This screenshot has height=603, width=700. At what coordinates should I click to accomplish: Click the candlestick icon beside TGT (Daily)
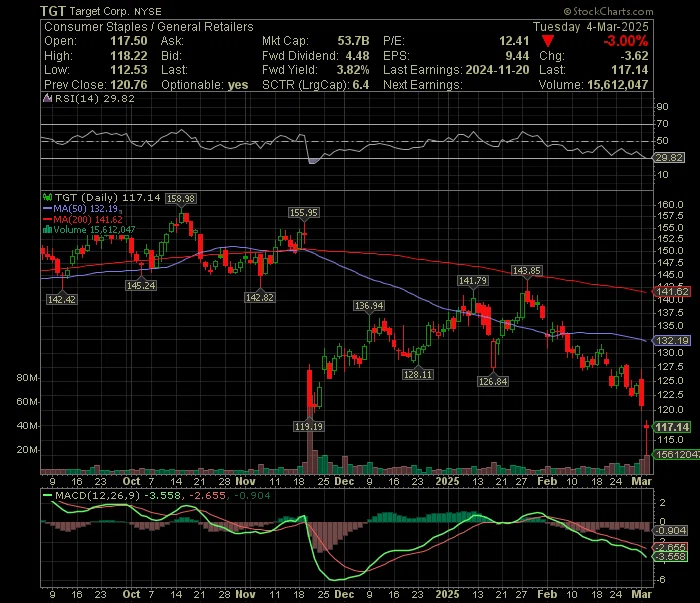[x=47, y=197]
